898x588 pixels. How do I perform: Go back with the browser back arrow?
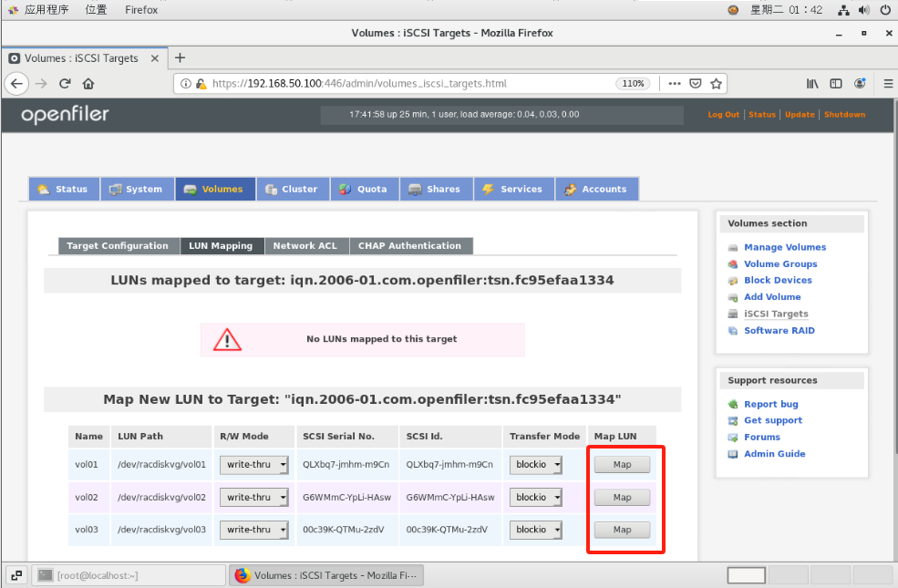point(16,84)
